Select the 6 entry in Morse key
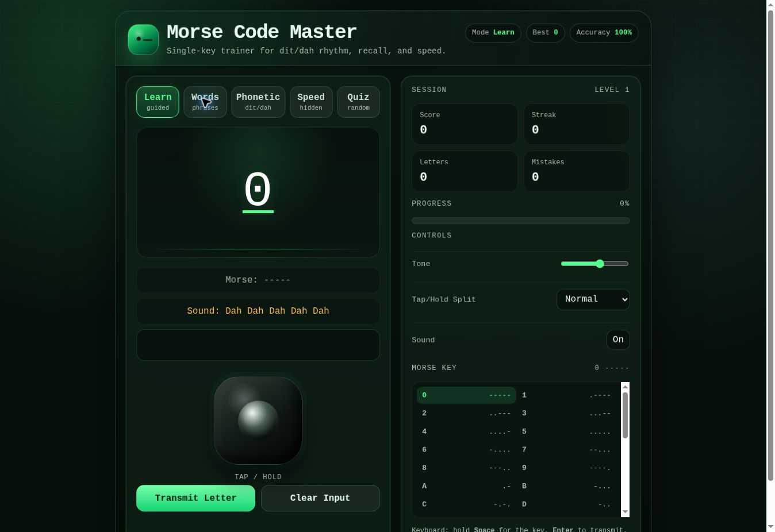775x532 pixels. 466,450
